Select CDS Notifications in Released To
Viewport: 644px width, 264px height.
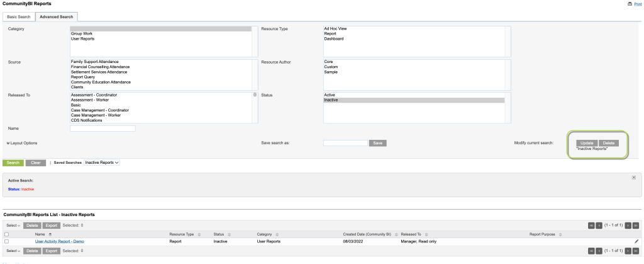coord(161,120)
